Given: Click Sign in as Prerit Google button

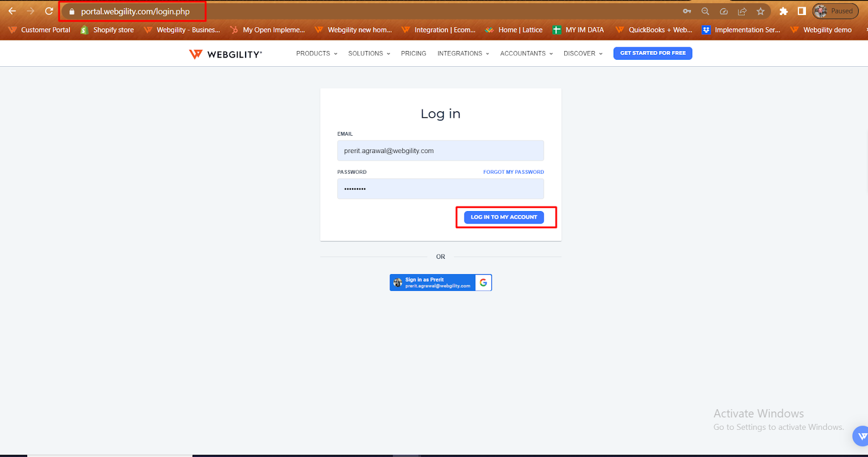Looking at the screenshot, I should (441, 282).
